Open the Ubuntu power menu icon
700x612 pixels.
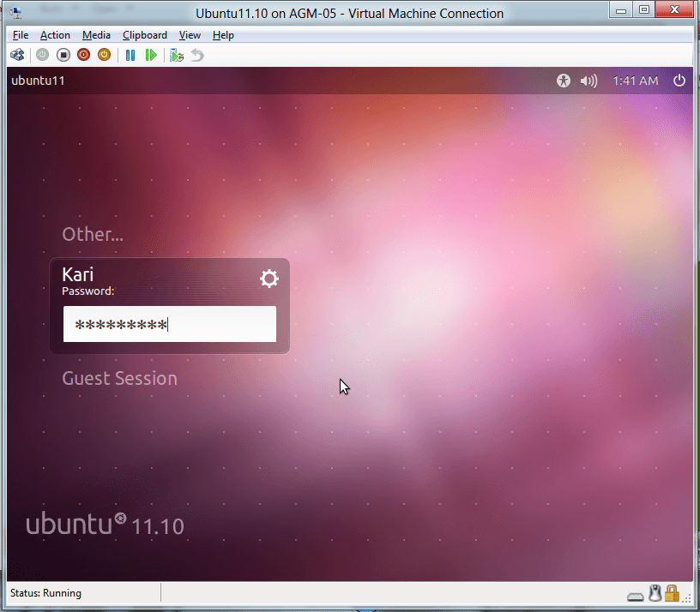(x=679, y=81)
